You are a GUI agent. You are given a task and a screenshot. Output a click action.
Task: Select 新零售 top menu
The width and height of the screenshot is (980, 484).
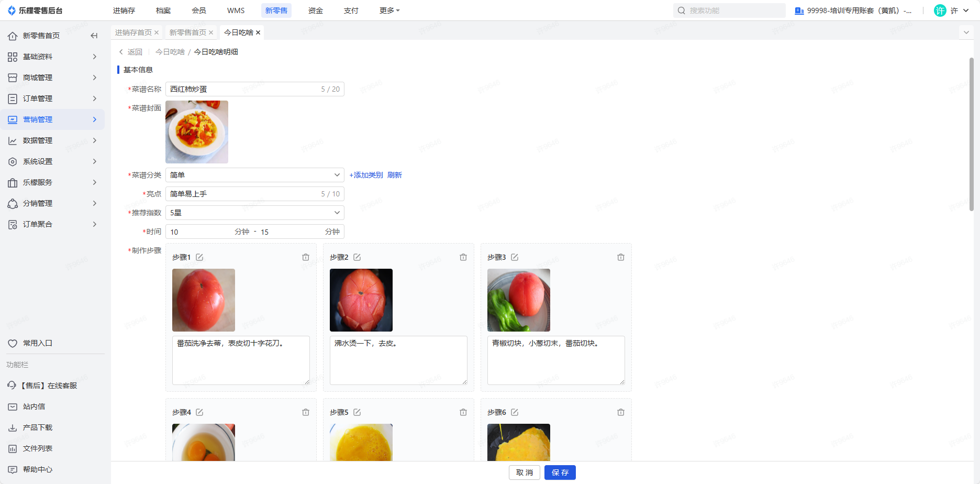pos(276,10)
